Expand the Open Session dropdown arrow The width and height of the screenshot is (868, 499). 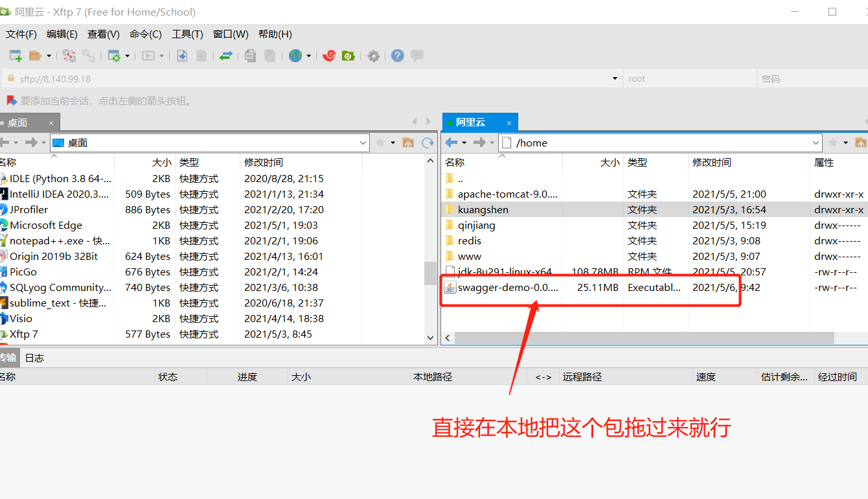pyautogui.click(x=49, y=56)
